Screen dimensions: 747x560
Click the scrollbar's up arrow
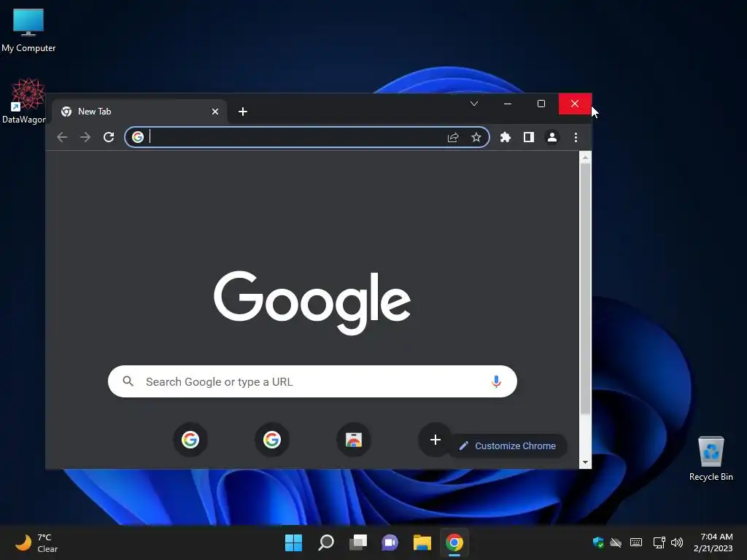[585, 157]
